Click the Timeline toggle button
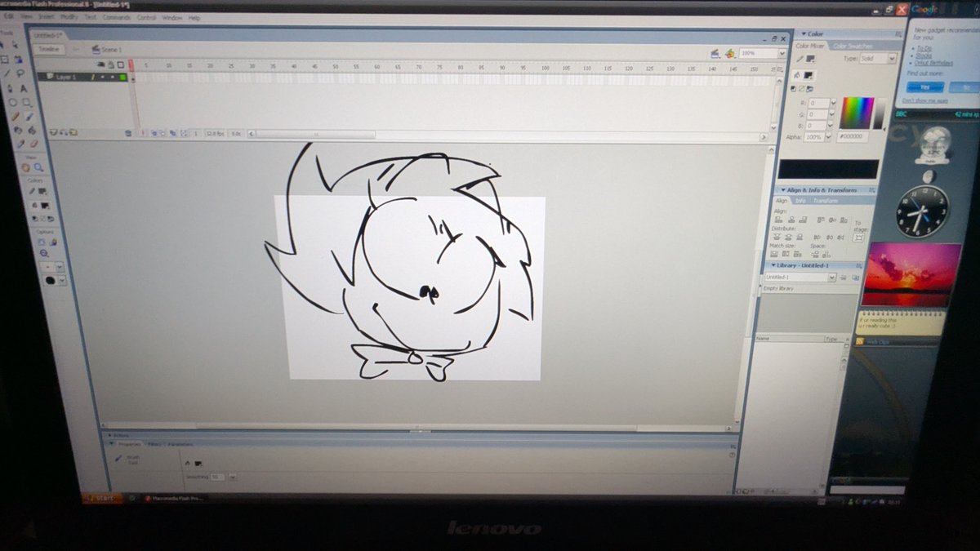Viewport: 980px width, 551px height. coord(49,49)
